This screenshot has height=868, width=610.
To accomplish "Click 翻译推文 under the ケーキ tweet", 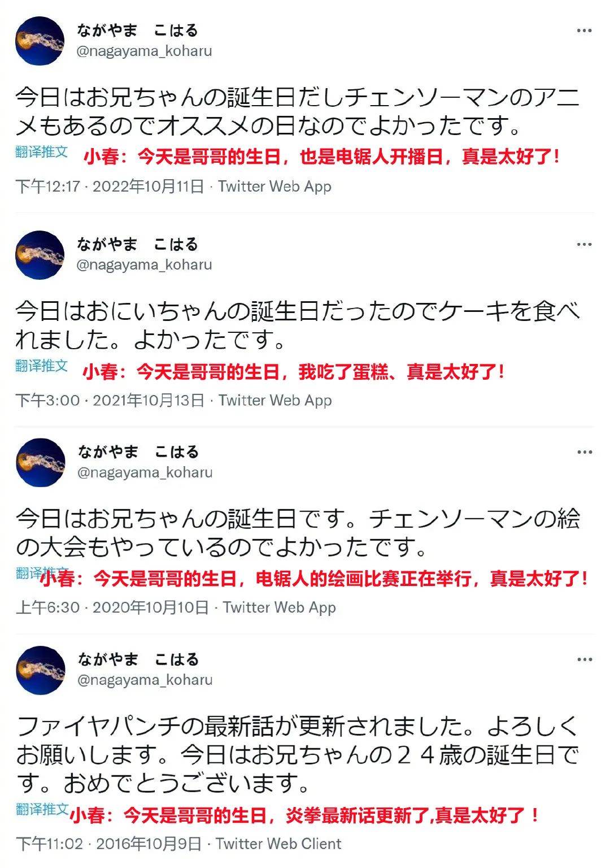I will click(42, 365).
